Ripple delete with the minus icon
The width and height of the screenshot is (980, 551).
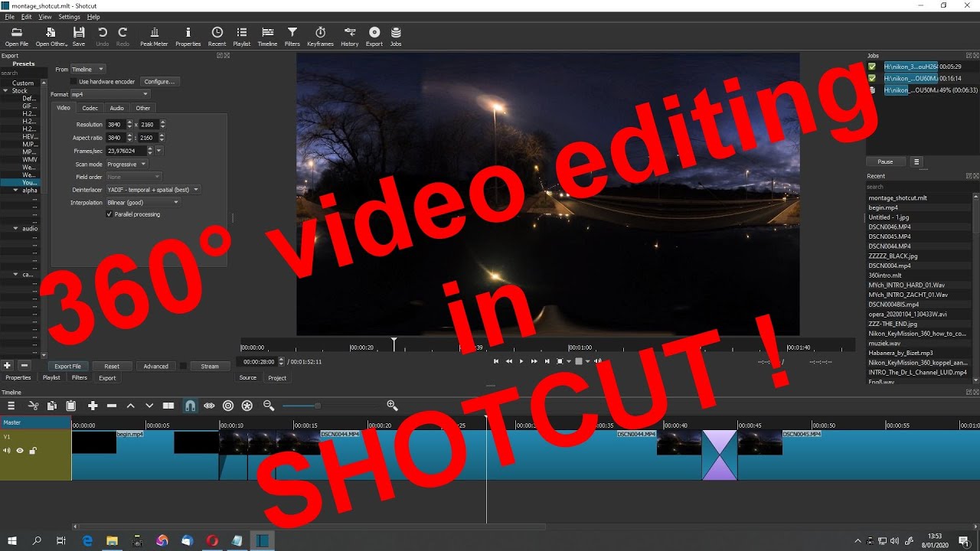point(112,406)
